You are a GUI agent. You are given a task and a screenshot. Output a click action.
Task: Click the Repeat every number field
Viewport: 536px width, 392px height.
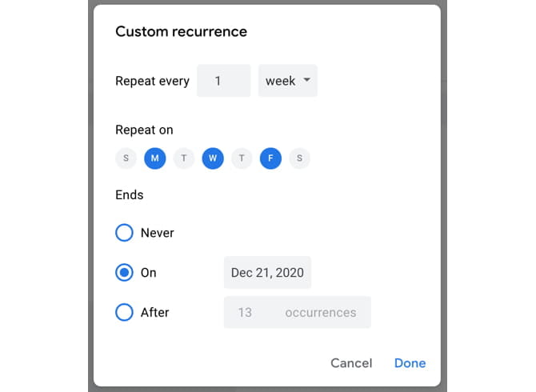pyautogui.click(x=224, y=81)
